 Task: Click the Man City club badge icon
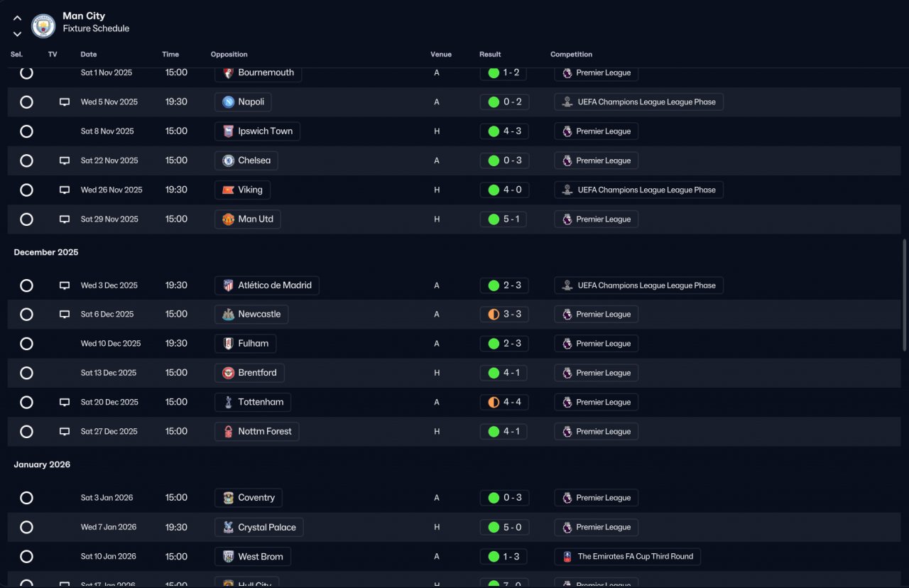pyautogui.click(x=44, y=26)
